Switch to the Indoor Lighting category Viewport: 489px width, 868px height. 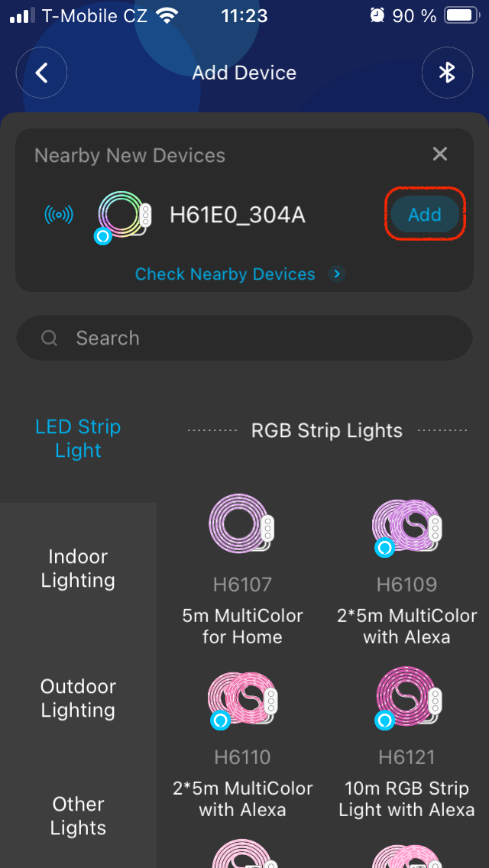pyautogui.click(x=78, y=568)
